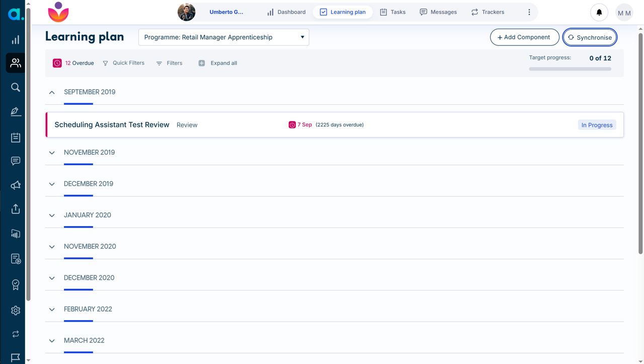Click Umberto's profile photo
The image size is (644, 364).
click(187, 12)
